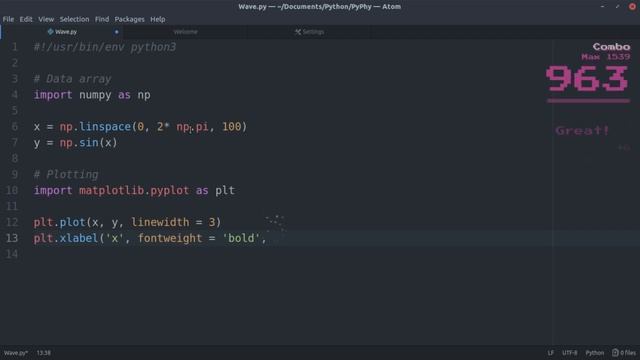Click the number '100' on line 6

[231, 127]
